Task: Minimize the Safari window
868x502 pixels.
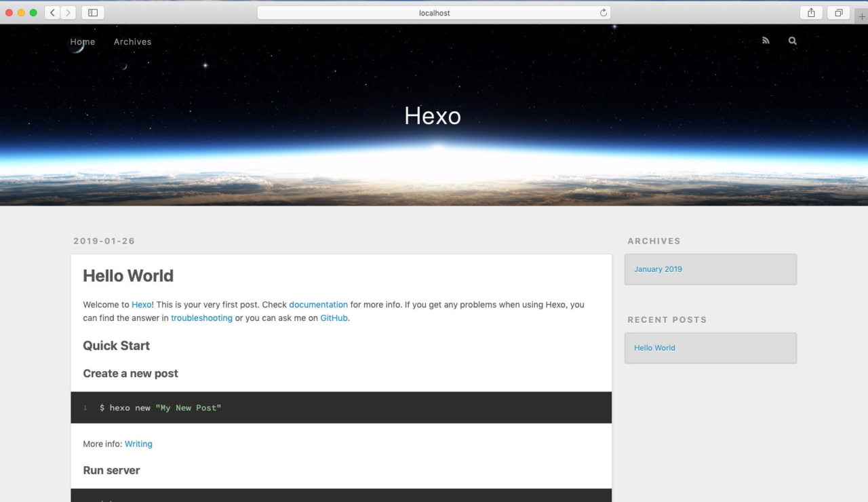Action: coord(21,13)
